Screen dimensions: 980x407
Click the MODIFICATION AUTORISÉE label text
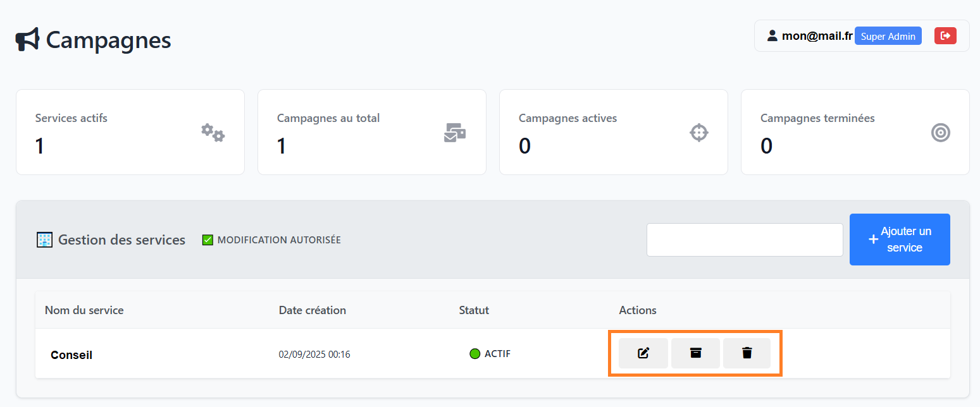(x=279, y=240)
